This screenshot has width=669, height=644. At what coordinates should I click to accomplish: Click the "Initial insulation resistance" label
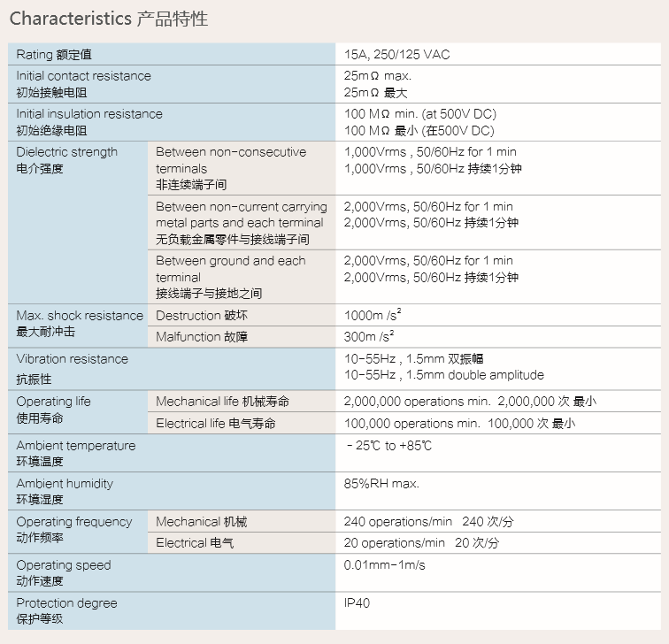pos(89,114)
